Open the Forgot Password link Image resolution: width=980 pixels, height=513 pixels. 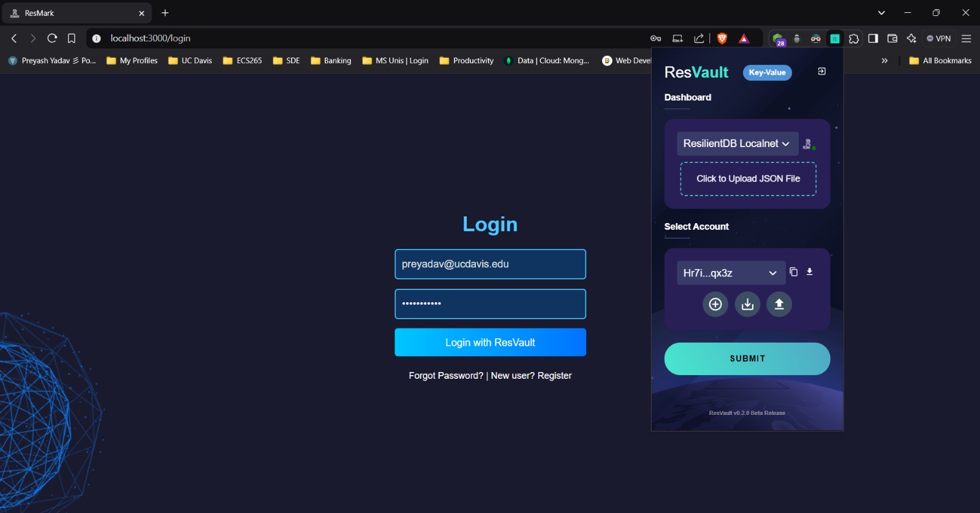(446, 376)
